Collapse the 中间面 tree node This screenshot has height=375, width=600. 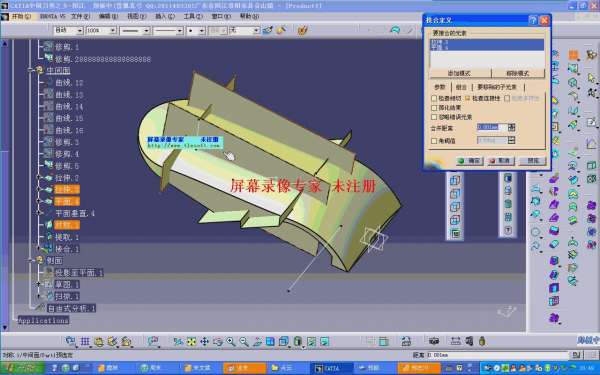click(x=30, y=70)
